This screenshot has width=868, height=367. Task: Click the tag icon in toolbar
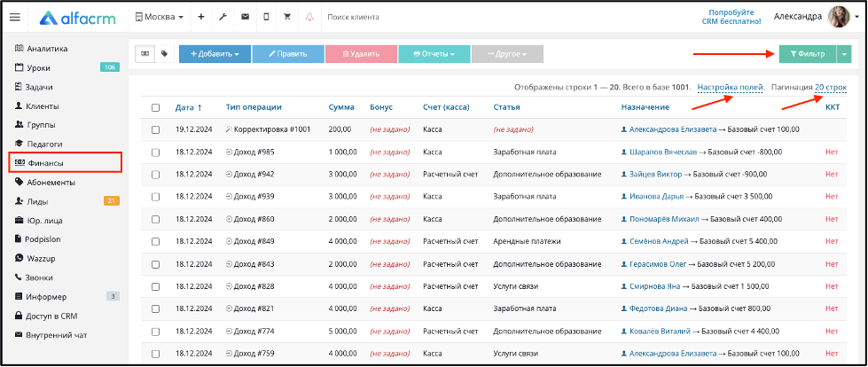coord(164,54)
